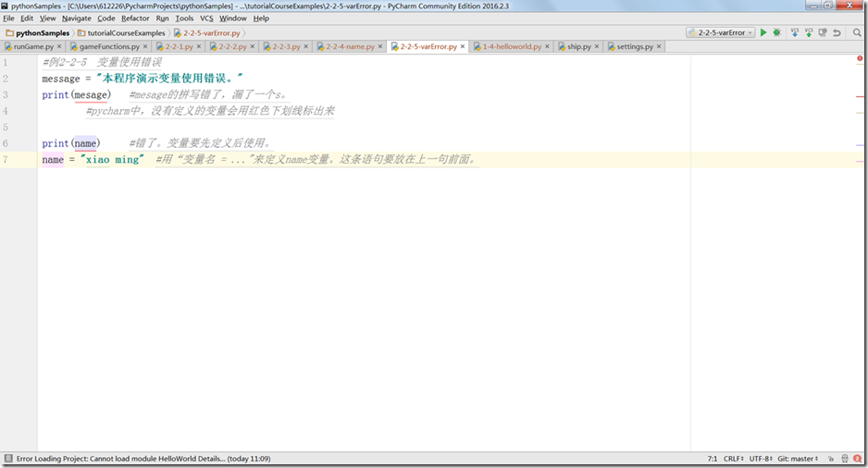Open the Navigate menu
Viewport: 868px width, 468px height.
(x=77, y=18)
